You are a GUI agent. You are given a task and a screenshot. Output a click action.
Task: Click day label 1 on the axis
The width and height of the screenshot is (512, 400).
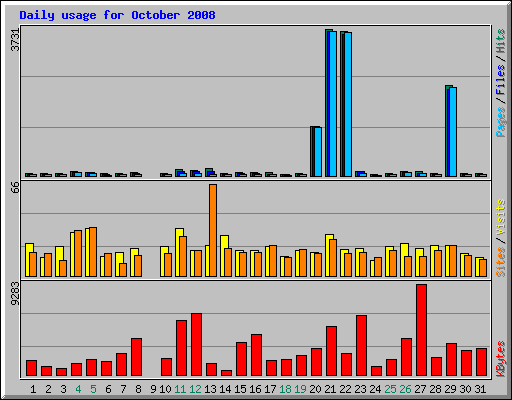[x=33, y=389]
